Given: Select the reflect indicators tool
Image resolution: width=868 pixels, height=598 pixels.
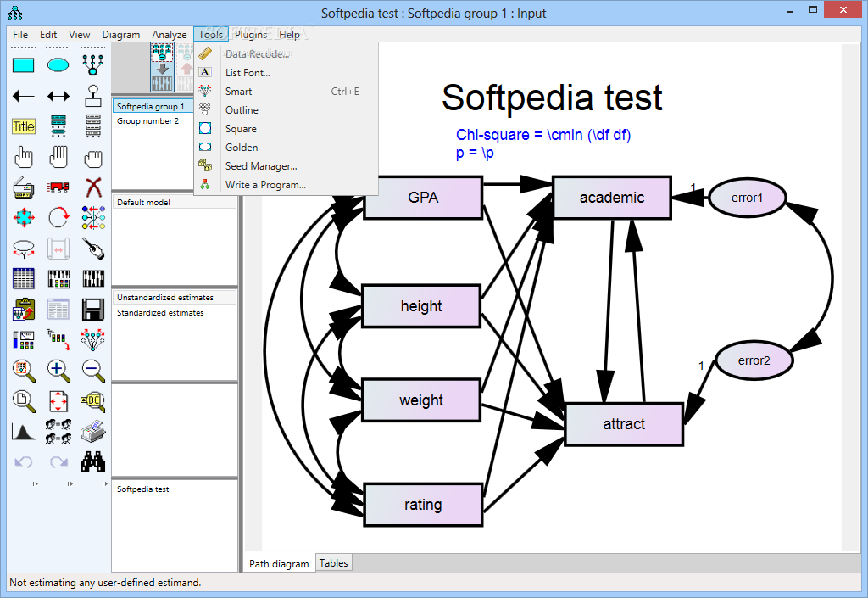Looking at the screenshot, I should 93,218.
